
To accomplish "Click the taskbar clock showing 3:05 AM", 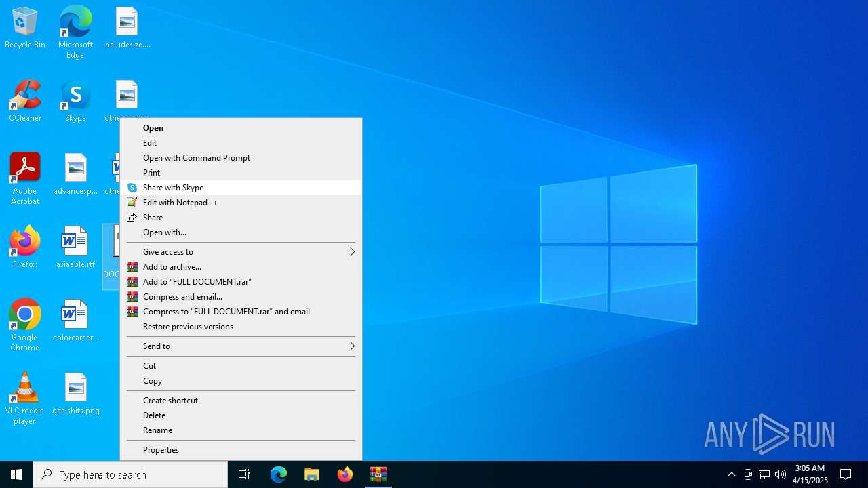I will click(x=810, y=474).
